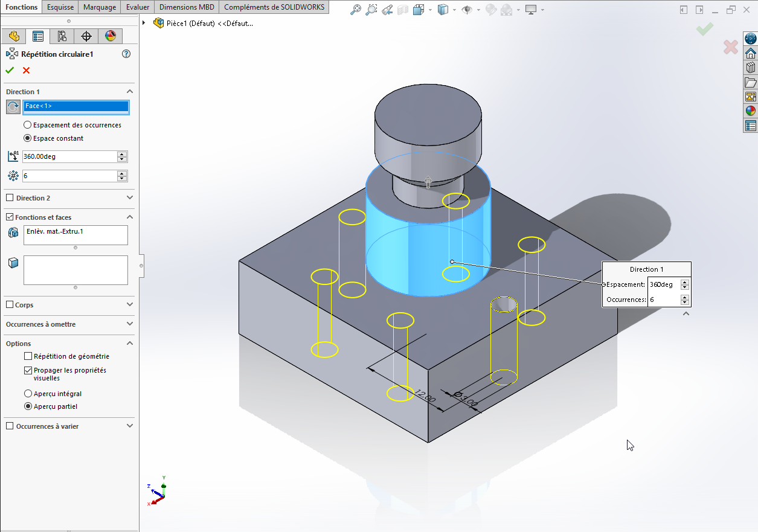Open the FeatureManager design tree tab
The image size is (758, 532).
[x=14, y=36]
